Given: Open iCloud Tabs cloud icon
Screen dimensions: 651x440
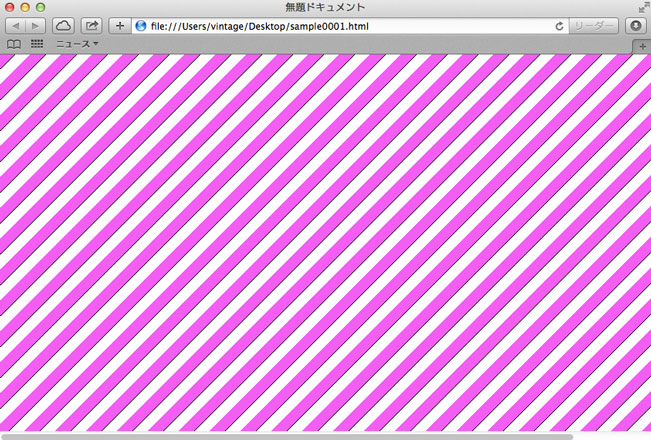Looking at the screenshot, I should [63, 26].
